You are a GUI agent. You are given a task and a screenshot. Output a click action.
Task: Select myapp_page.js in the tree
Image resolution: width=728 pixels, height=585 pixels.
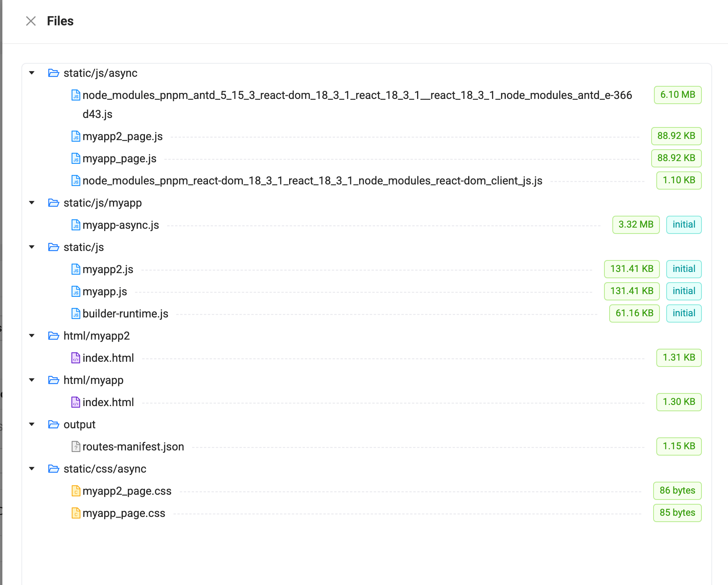click(119, 158)
